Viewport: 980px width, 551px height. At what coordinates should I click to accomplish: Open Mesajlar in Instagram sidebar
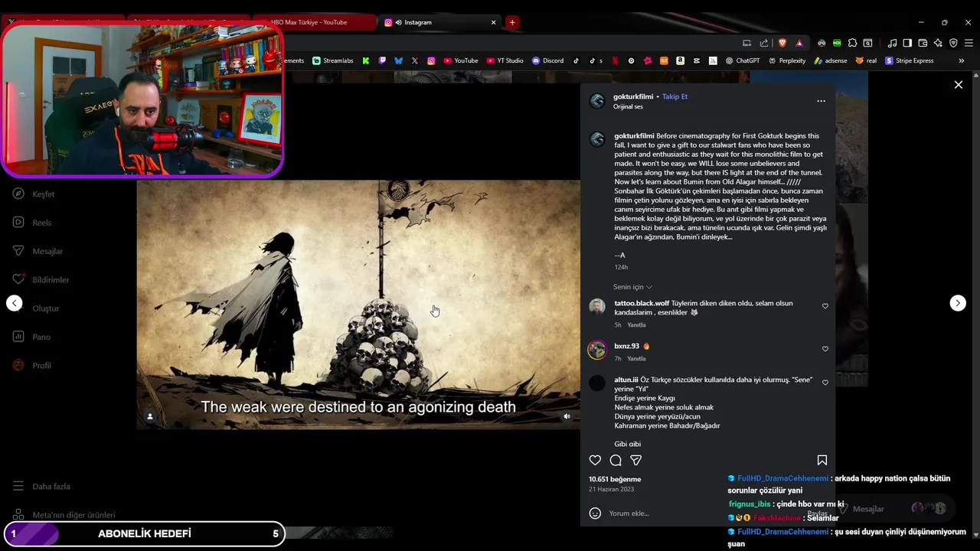coord(38,251)
